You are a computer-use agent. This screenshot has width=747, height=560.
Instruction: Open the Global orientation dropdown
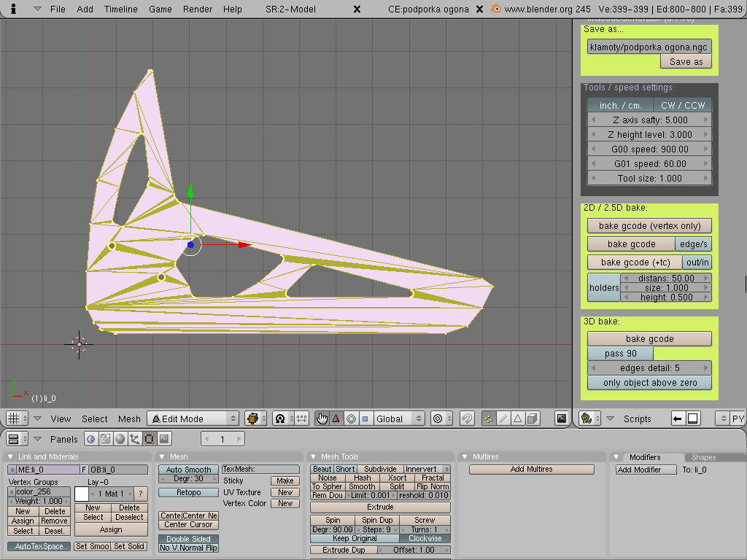coord(398,419)
